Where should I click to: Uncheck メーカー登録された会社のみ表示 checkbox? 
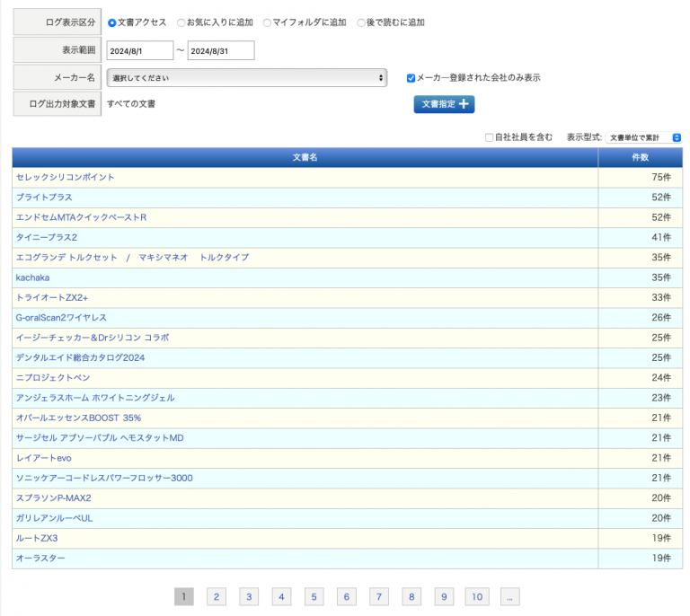411,78
